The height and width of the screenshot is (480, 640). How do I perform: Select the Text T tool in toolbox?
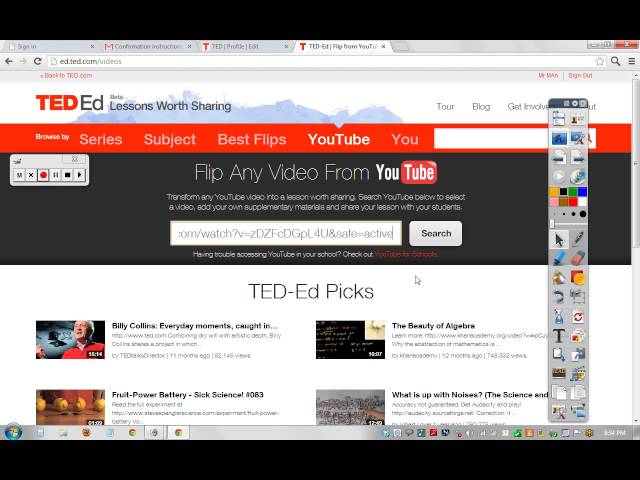coord(559,336)
